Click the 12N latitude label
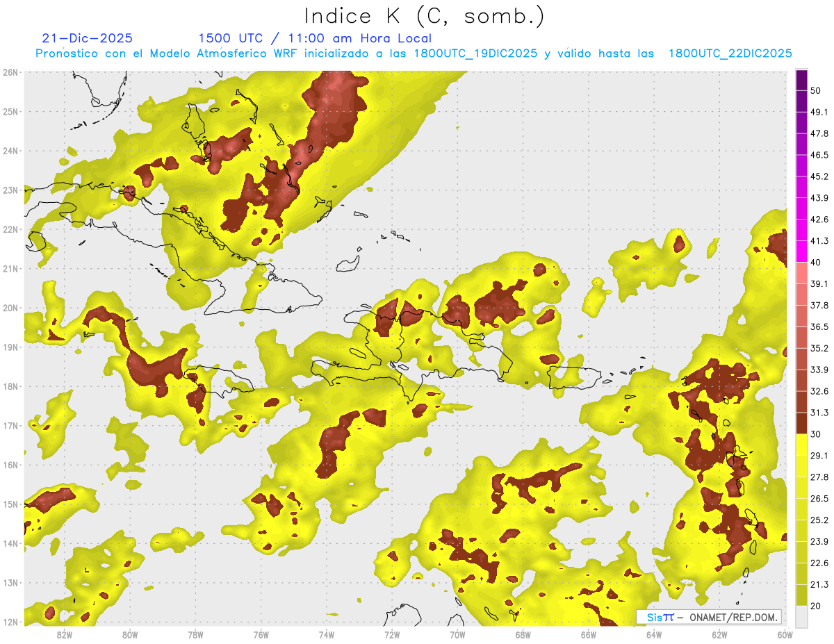Viewport: 834px width, 644px height. [x=11, y=622]
